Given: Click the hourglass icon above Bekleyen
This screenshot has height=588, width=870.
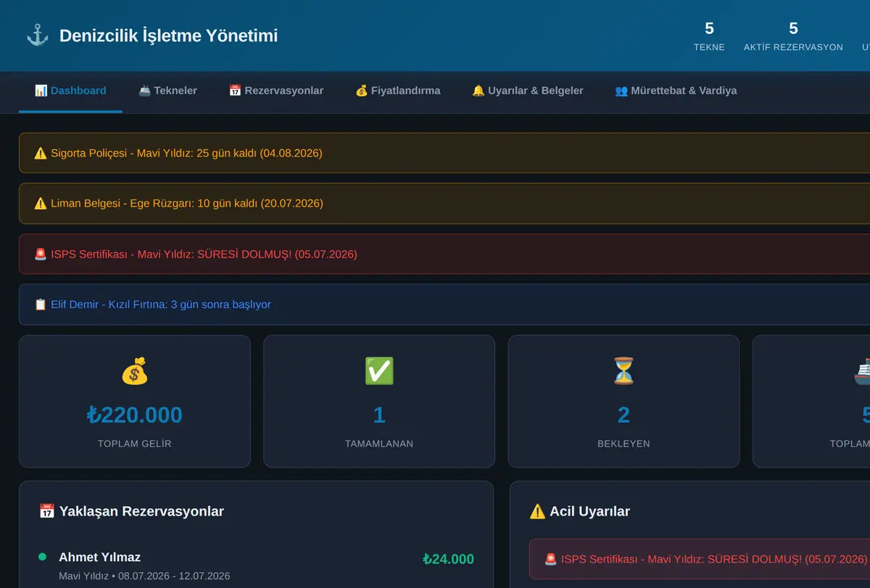Looking at the screenshot, I should coord(623,371).
